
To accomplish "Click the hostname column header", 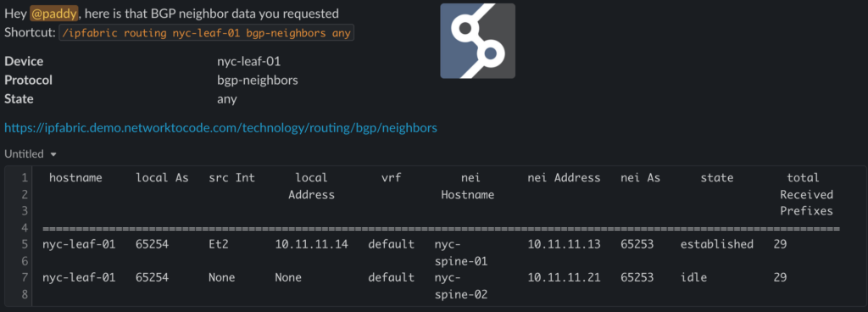I will click(x=75, y=178).
